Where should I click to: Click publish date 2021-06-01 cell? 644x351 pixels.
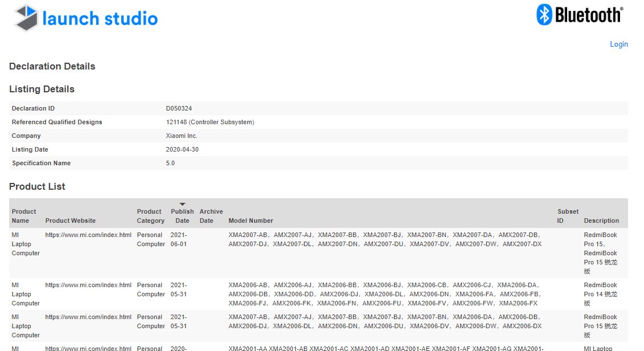(x=179, y=239)
